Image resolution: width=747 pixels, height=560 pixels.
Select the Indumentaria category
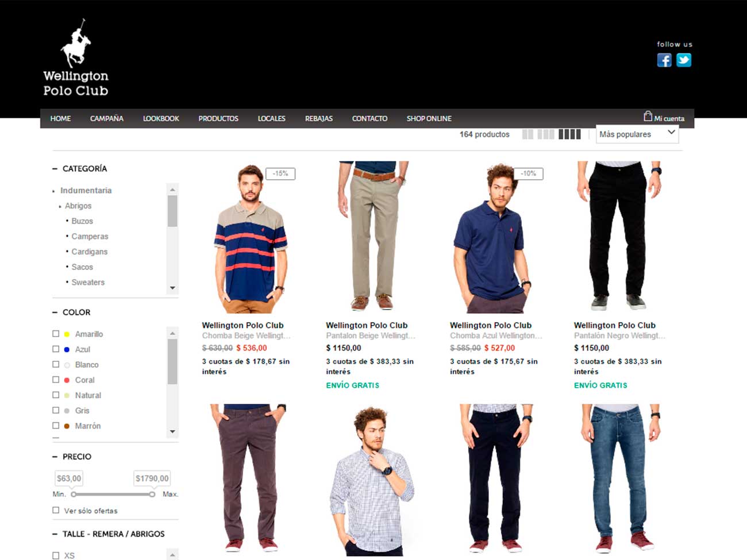click(86, 190)
